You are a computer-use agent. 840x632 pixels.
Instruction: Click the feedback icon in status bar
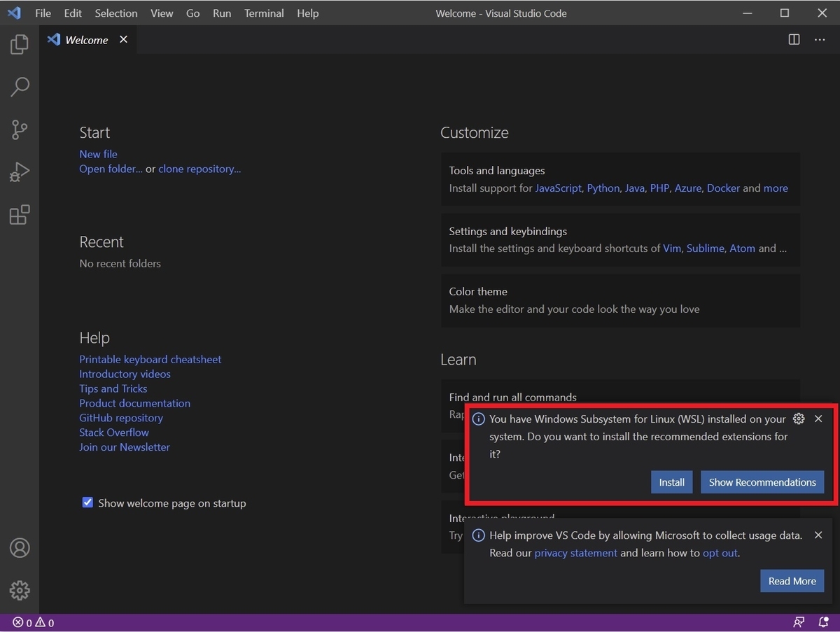pos(799,622)
